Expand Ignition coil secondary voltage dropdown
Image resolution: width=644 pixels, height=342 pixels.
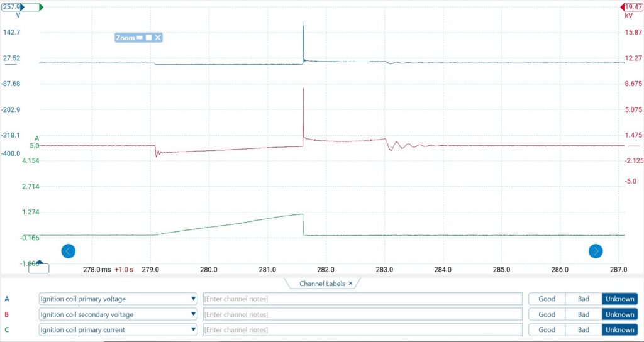click(193, 314)
